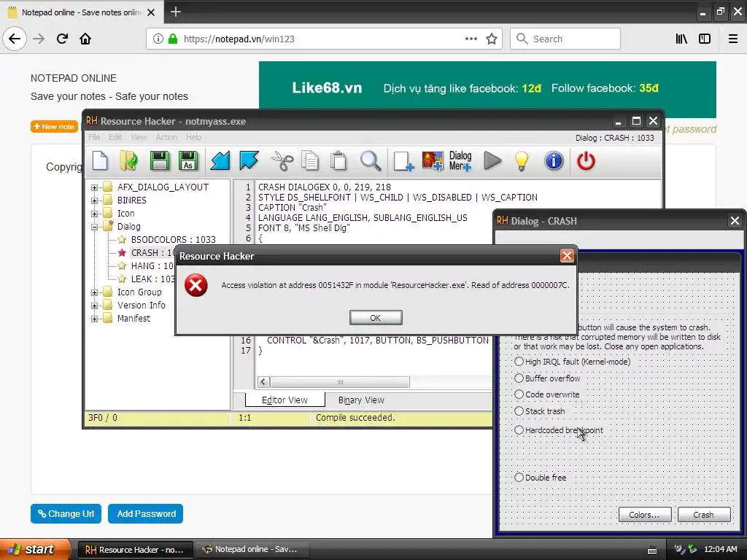Click the blue Import resource arrow icon
Screen dimensions: 747x560
(220, 161)
